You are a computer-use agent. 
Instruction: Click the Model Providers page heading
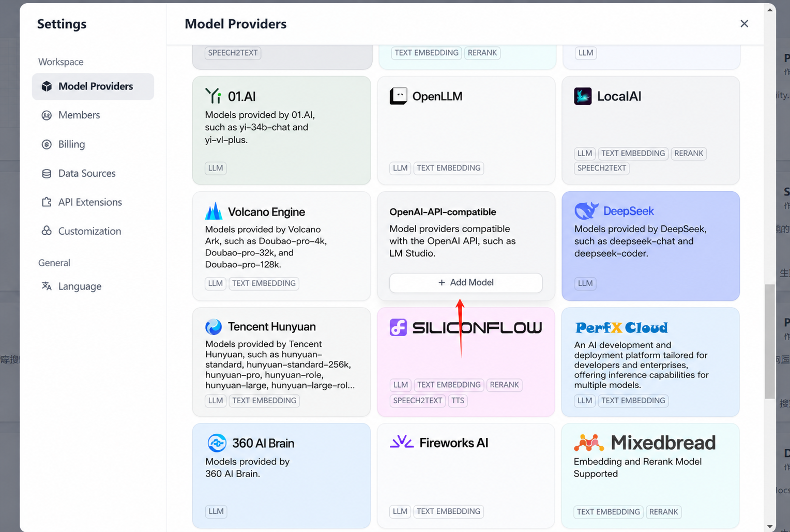[x=235, y=24]
